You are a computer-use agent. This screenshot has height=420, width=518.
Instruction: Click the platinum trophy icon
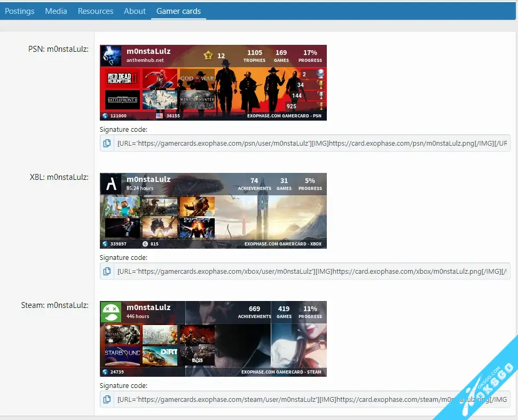(320, 74)
